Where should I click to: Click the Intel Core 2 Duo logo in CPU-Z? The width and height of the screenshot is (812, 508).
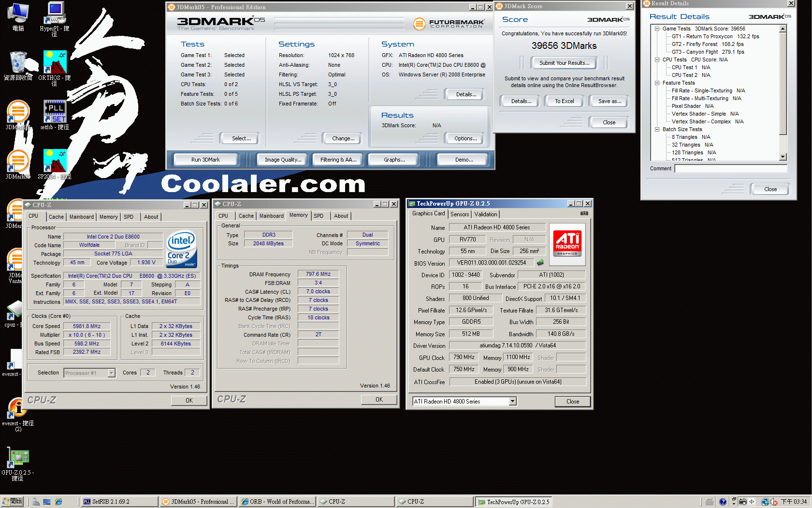click(x=182, y=249)
